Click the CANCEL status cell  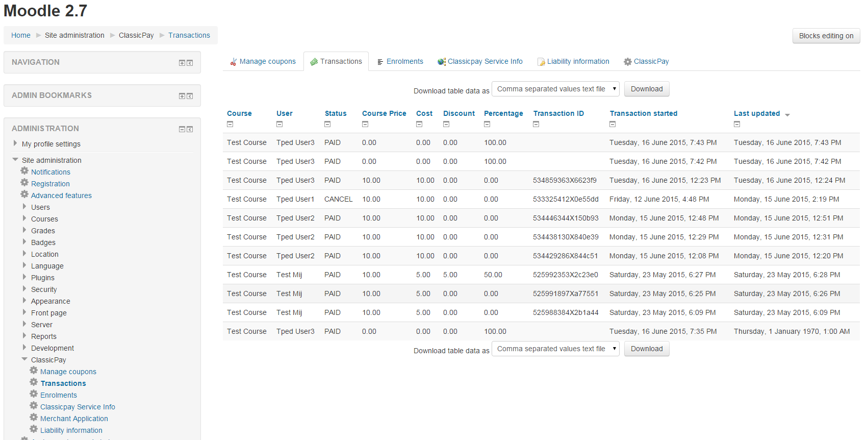pos(339,199)
